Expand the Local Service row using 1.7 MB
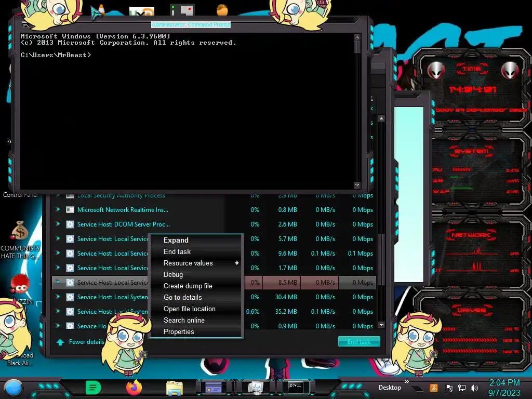Screen dimensions: 532x399 [x=58, y=268]
